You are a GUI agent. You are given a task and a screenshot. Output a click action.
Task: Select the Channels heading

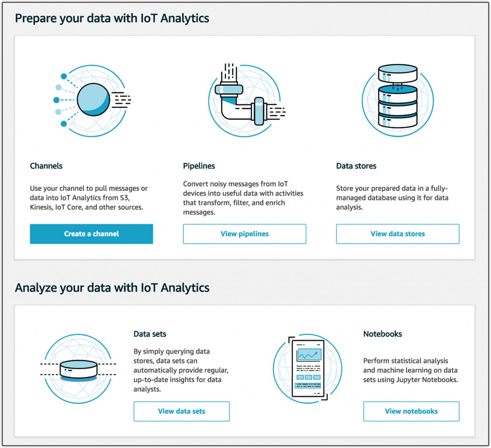(x=46, y=166)
